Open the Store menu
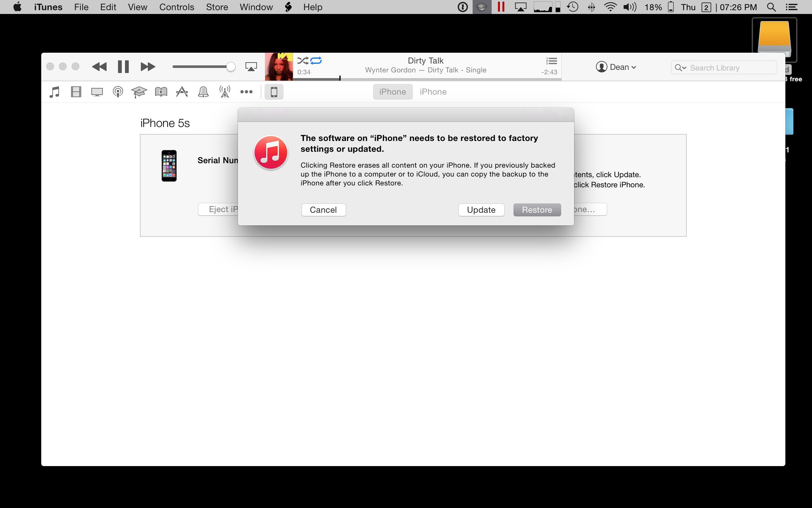 click(217, 7)
